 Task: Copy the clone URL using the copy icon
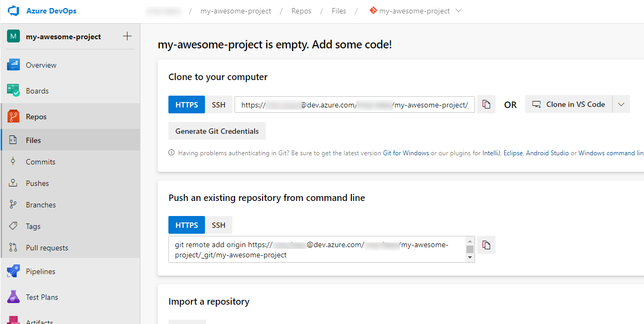[486, 104]
